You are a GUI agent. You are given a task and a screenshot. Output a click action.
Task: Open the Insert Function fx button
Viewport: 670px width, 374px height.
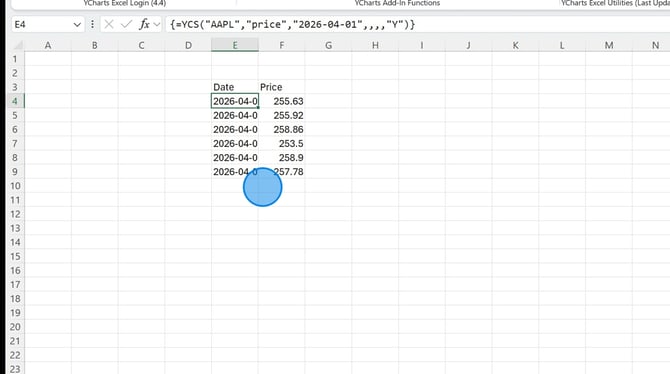[x=144, y=24]
